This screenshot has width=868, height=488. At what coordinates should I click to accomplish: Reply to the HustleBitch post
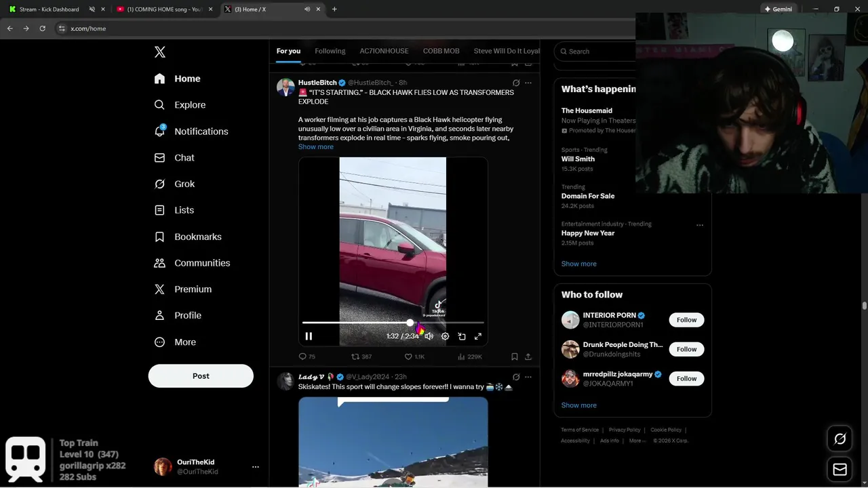click(307, 357)
